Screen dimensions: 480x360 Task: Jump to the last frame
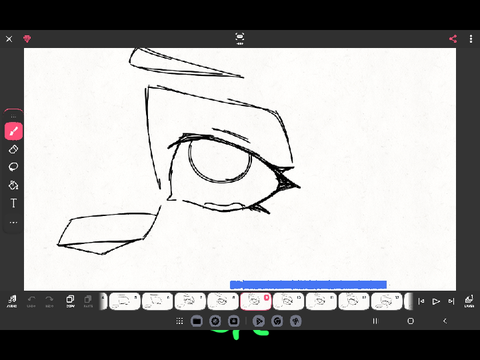[x=451, y=301]
